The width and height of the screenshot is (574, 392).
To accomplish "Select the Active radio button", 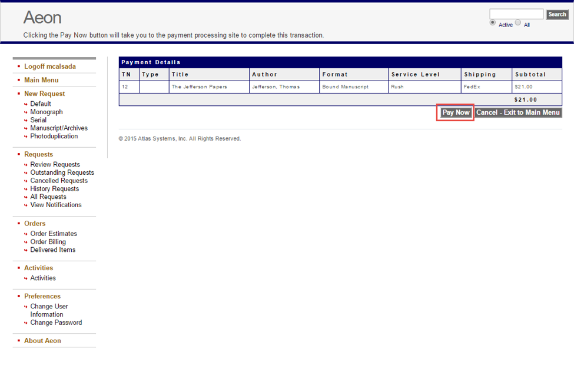I will (x=492, y=22).
